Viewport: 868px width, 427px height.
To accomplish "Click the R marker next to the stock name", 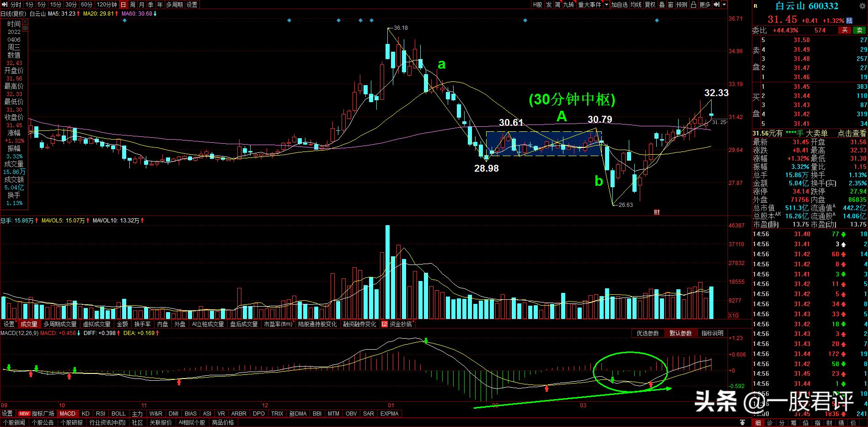I will [755, 6].
